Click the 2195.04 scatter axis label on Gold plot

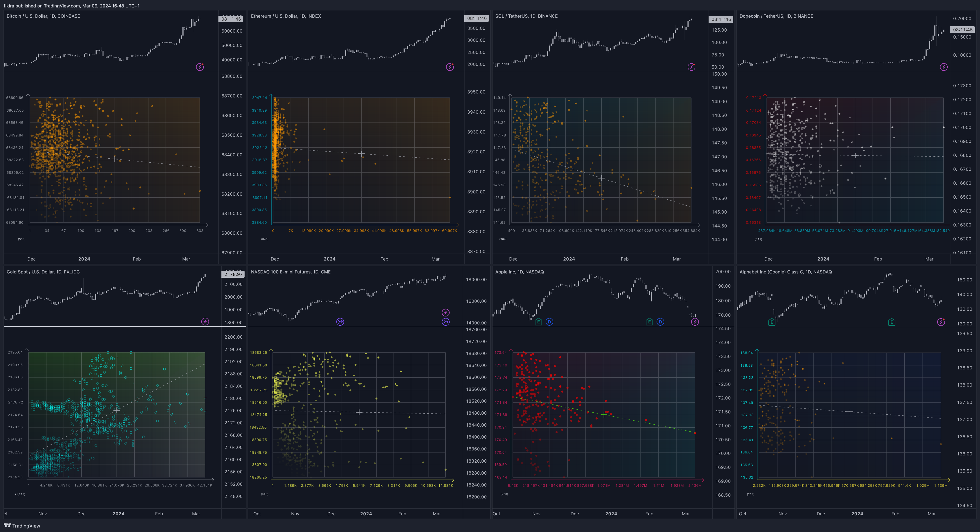point(15,352)
